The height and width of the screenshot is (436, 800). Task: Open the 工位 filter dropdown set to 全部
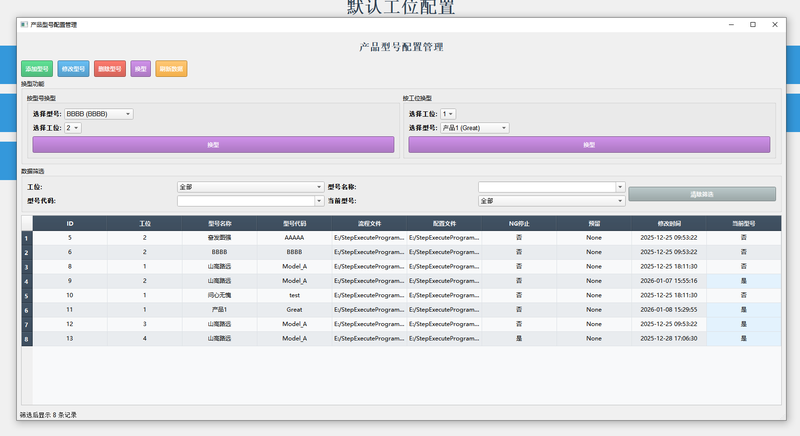coord(250,187)
